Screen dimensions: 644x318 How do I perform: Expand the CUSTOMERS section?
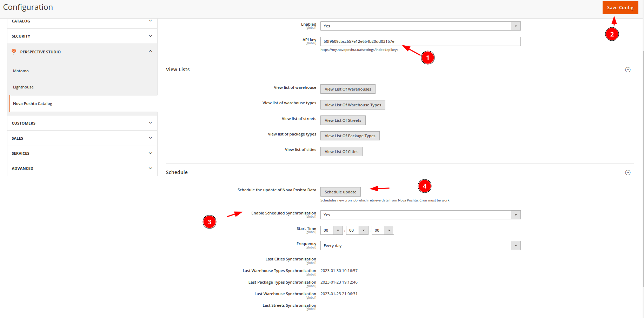[x=82, y=123]
